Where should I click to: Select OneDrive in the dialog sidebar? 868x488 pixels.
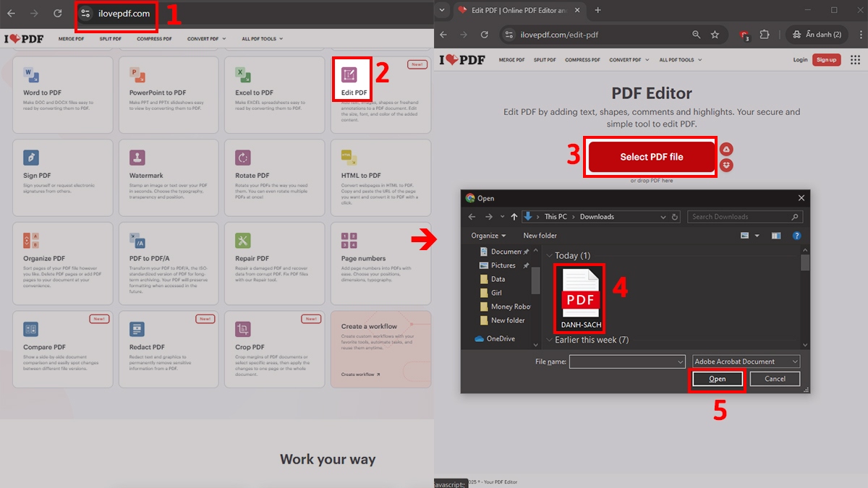(x=495, y=338)
